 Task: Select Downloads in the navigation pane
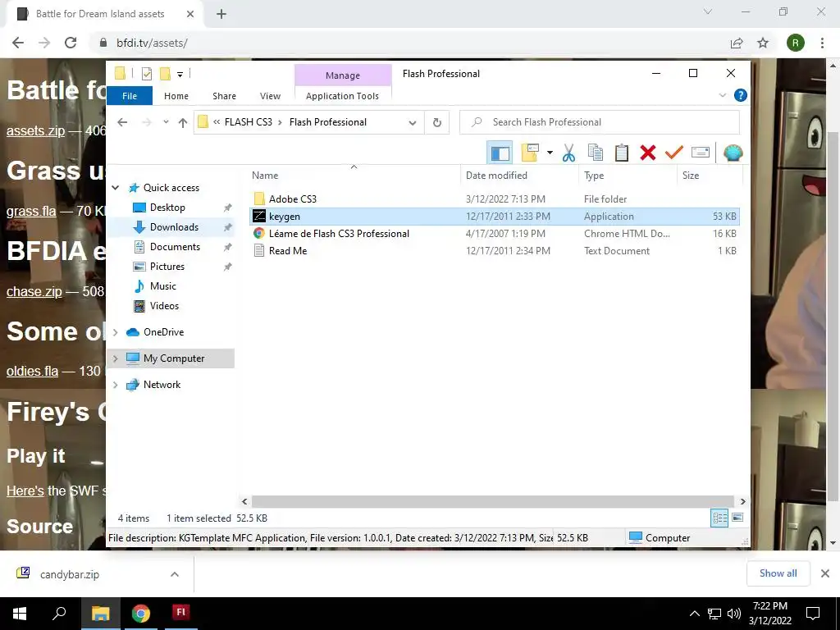[174, 227]
